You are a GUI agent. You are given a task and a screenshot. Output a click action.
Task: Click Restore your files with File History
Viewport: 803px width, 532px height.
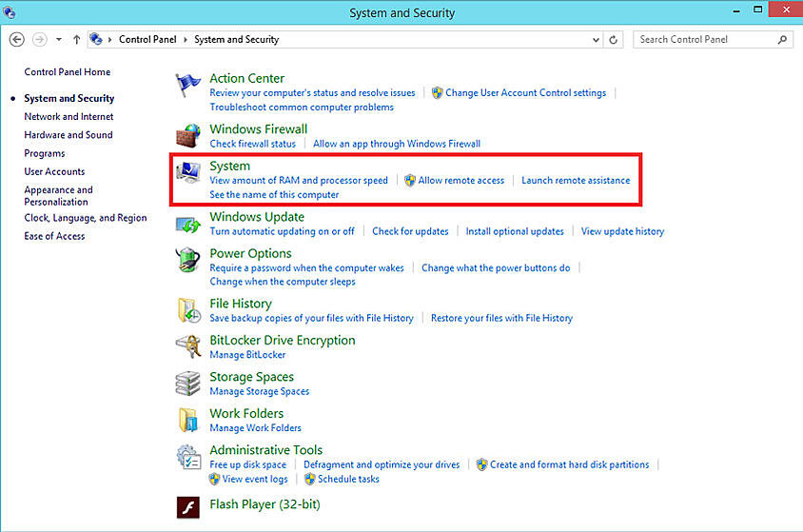coord(502,318)
